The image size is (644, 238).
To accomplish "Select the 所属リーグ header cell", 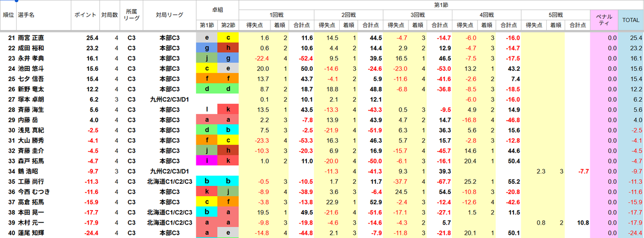I will tap(131, 16).
